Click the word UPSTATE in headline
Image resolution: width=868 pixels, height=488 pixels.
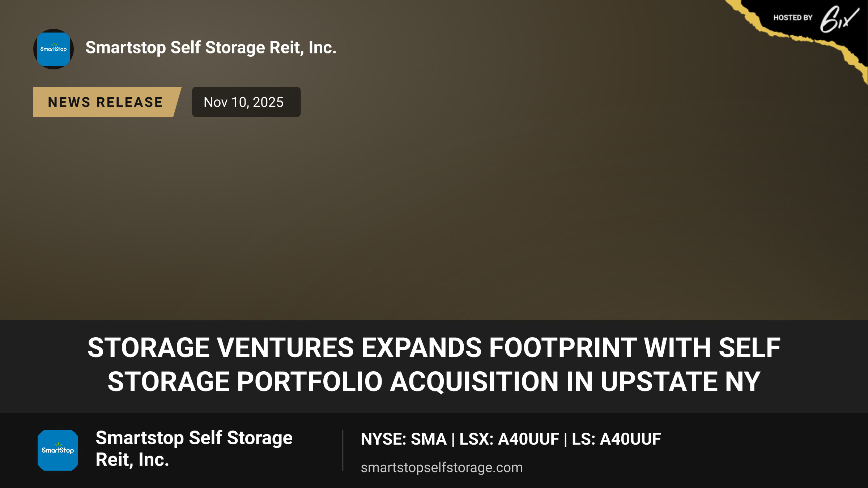[659, 382]
